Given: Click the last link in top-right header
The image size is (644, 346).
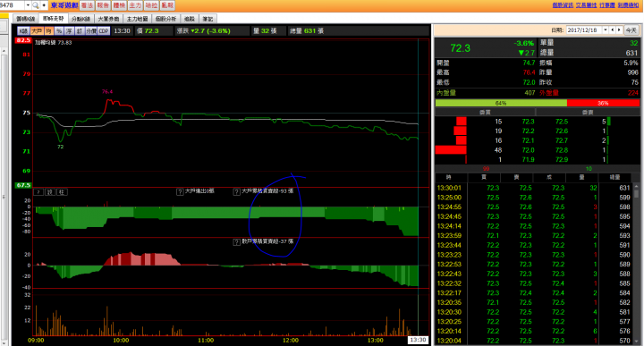Looking at the screenshot, I should tap(629, 5).
